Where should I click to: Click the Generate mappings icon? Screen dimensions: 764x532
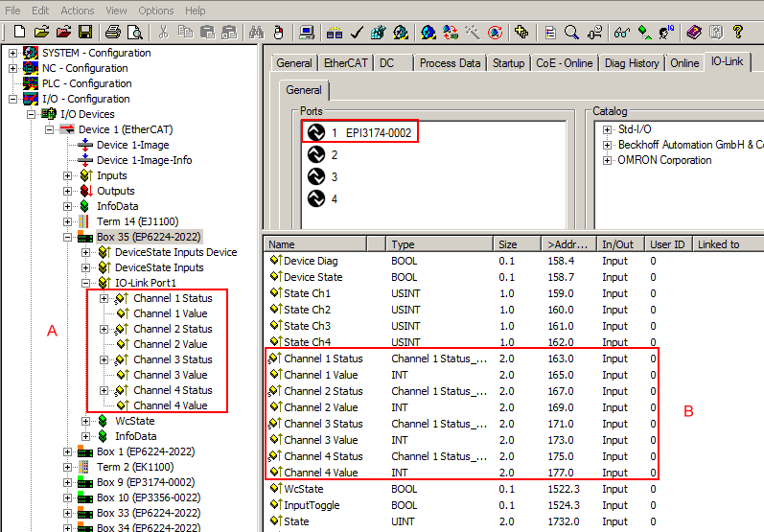335,33
